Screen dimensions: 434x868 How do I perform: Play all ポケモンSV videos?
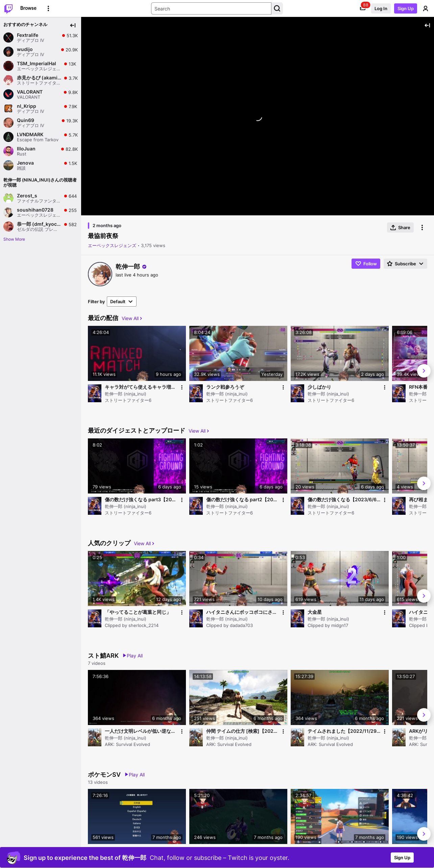[x=135, y=775]
